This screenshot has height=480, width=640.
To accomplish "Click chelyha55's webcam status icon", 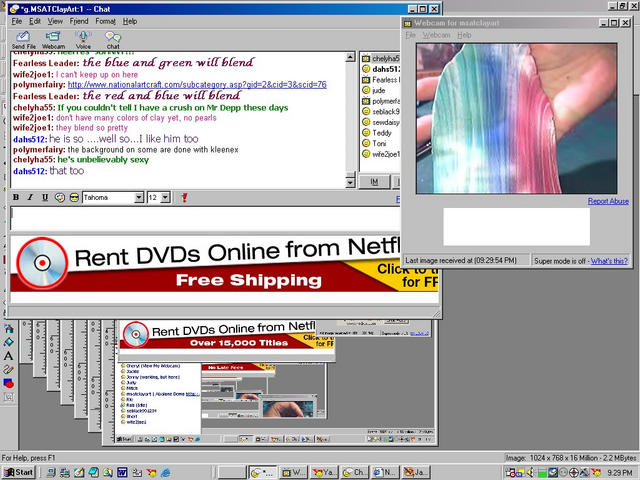I will pos(366,58).
